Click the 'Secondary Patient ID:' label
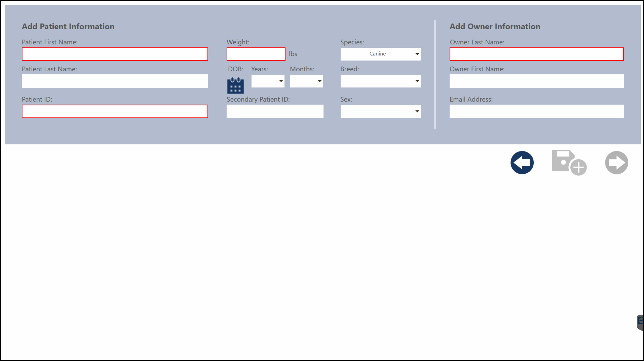This screenshot has height=361, width=644. click(258, 100)
